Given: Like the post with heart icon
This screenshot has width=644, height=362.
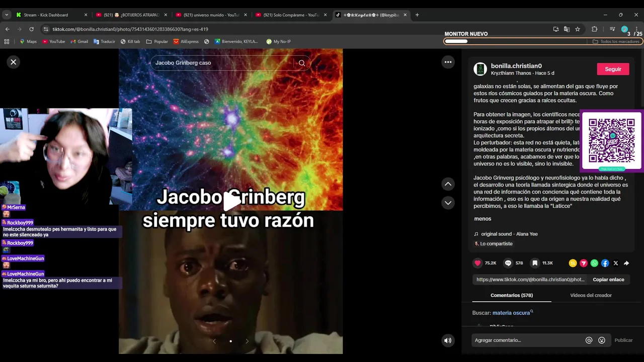Looking at the screenshot, I should coord(477,263).
